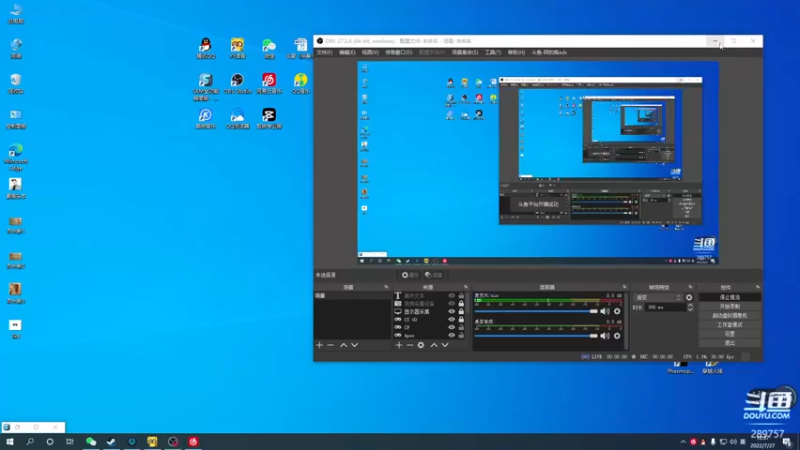Open transition properties gear icon

[689, 297]
